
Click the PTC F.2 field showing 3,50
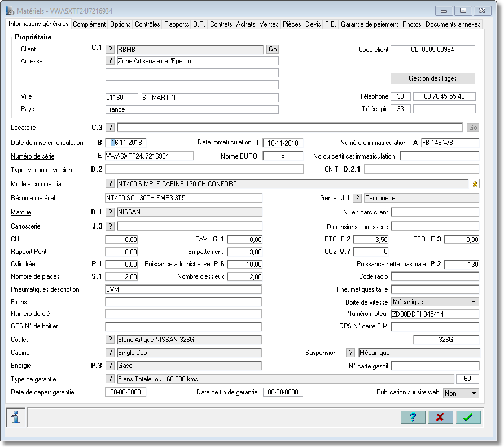(x=371, y=239)
